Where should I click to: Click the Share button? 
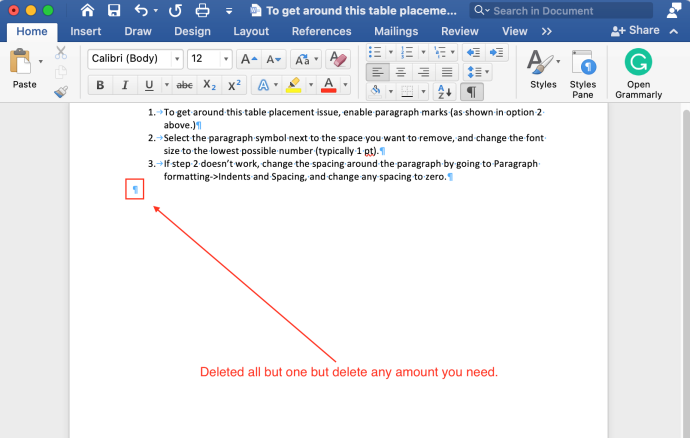(635, 30)
